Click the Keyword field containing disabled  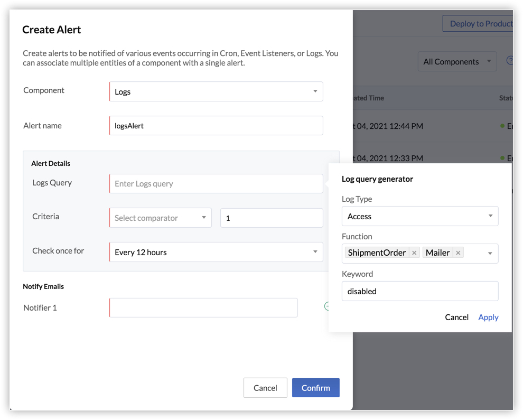420,291
